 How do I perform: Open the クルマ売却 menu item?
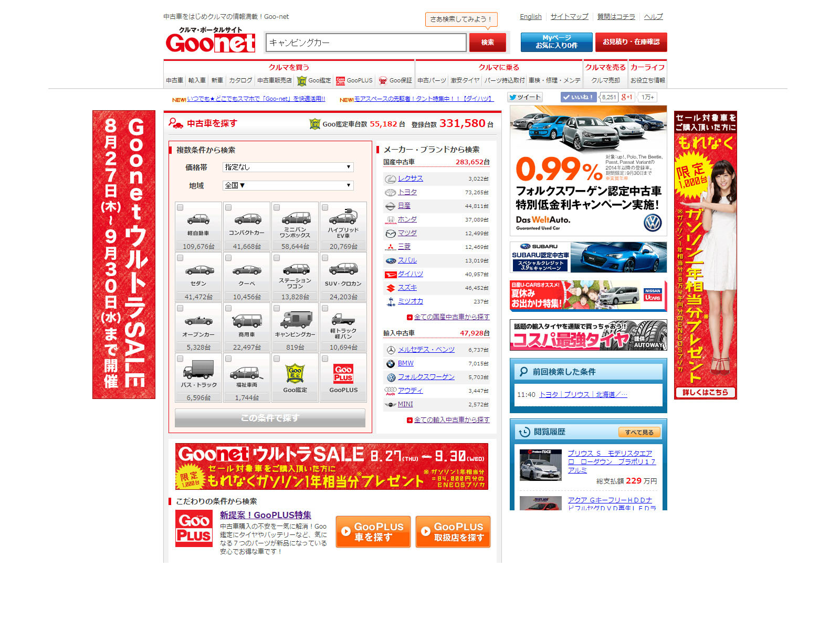point(606,80)
